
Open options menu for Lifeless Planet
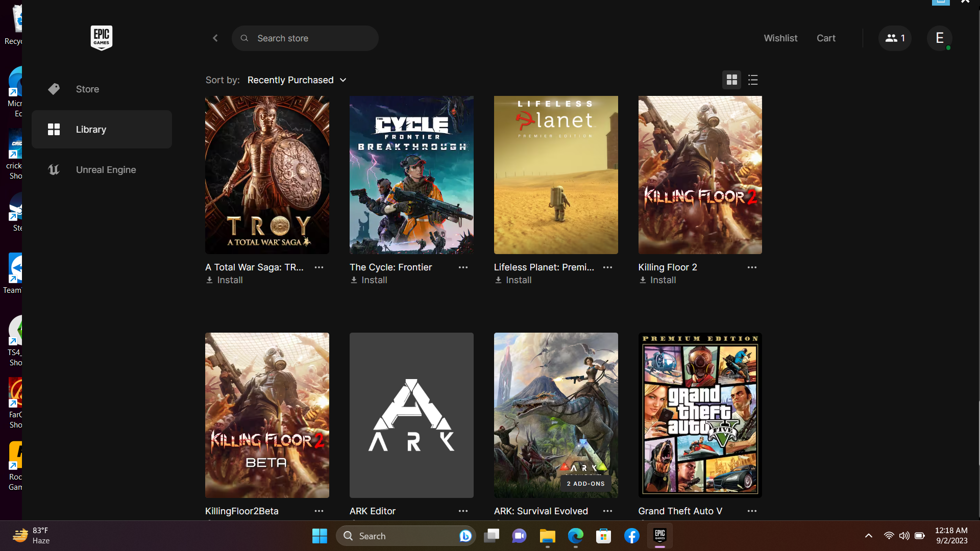(607, 267)
